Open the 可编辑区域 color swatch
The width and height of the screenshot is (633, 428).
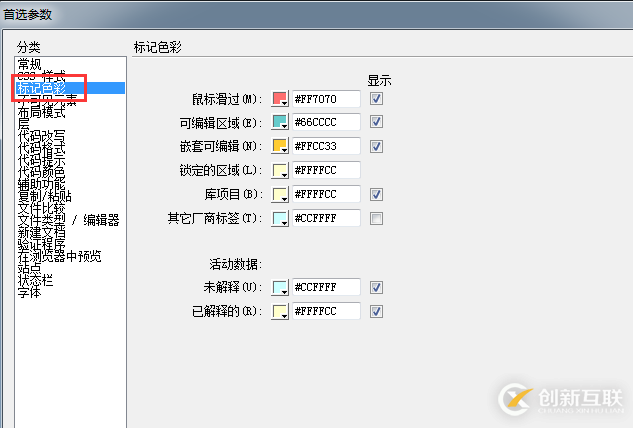click(279, 122)
